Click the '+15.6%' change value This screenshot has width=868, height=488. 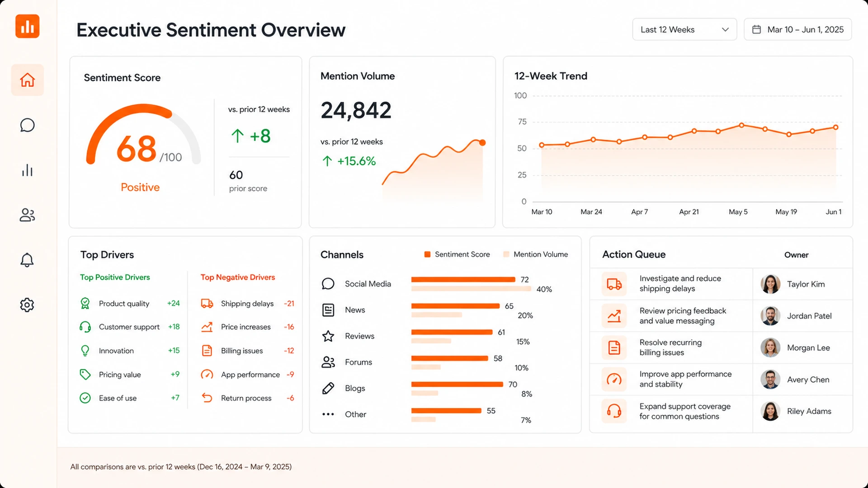[x=356, y=161]
